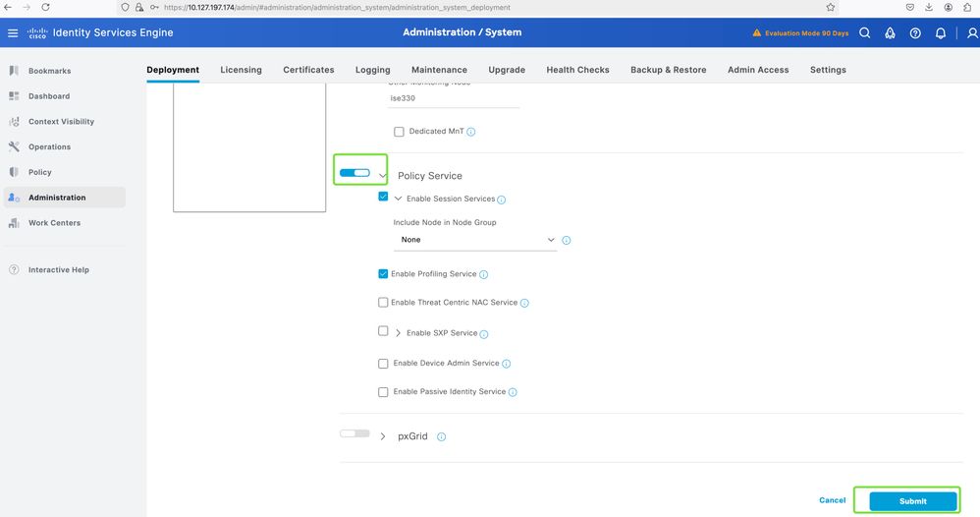Screen dimensions: 980x517
Task: Click the search icon in header
Action: 864,32
